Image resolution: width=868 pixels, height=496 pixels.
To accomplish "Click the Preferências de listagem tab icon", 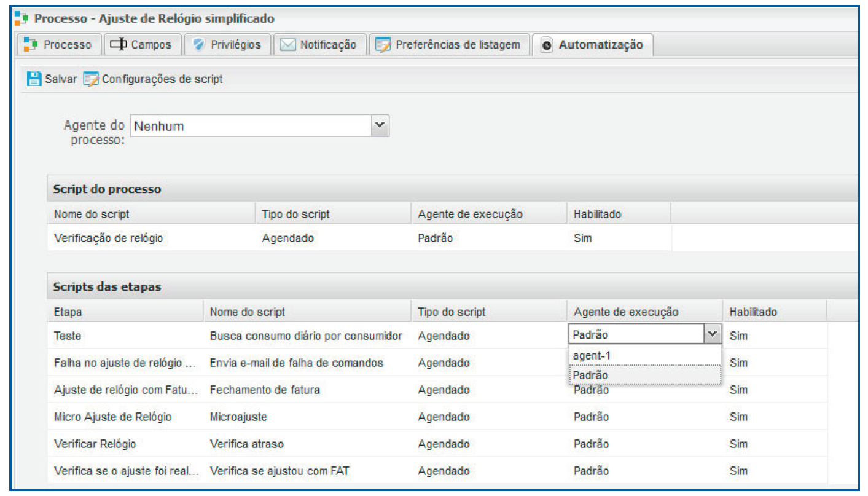I will [383, 45].
